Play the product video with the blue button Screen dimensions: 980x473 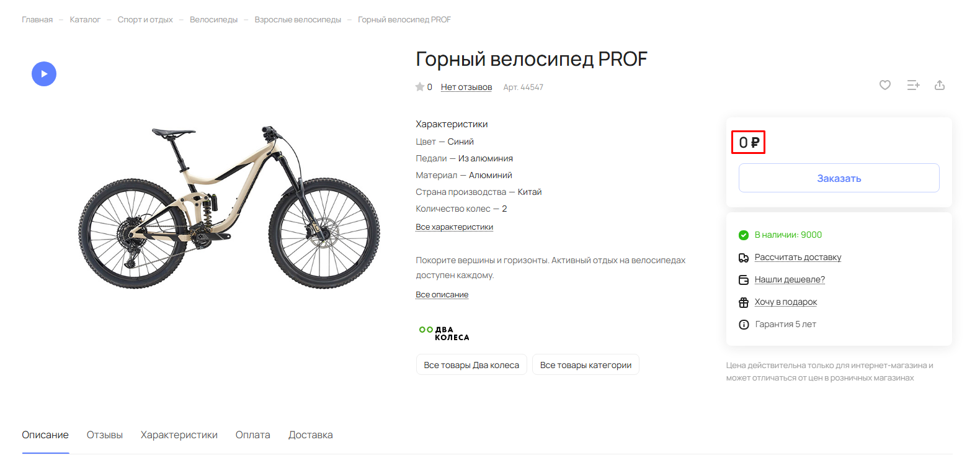coord(44,74)
